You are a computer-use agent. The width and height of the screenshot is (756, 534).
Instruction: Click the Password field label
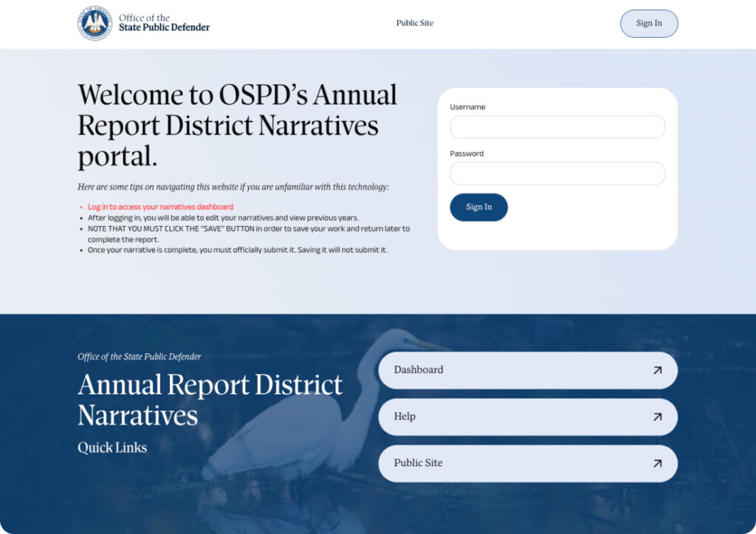pyautogui.click(x=467, y=154)
